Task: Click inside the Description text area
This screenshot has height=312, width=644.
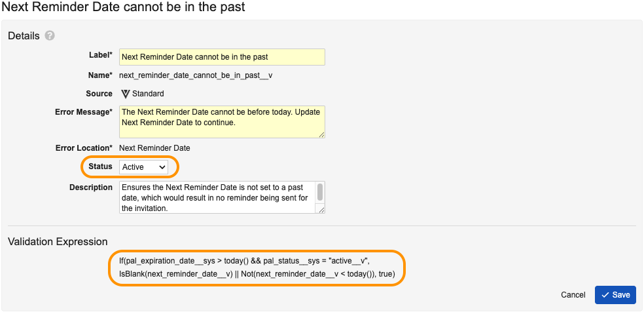Action: [218, 197]
